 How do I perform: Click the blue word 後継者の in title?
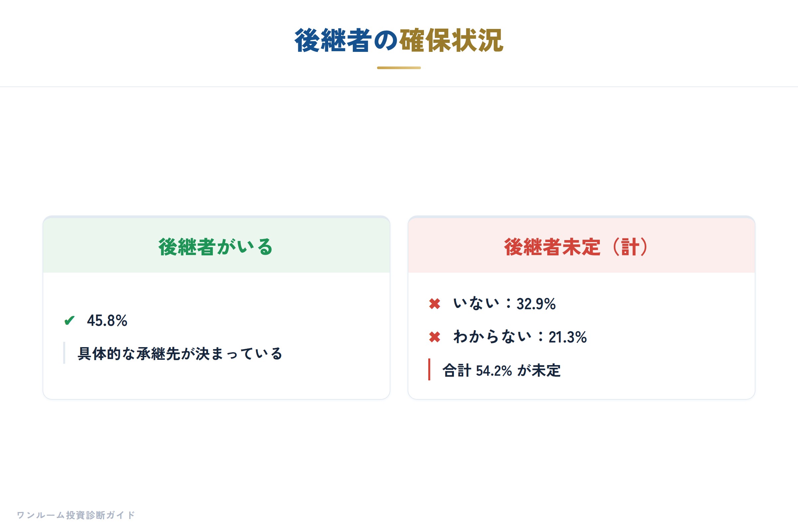[x=346, y=40]
